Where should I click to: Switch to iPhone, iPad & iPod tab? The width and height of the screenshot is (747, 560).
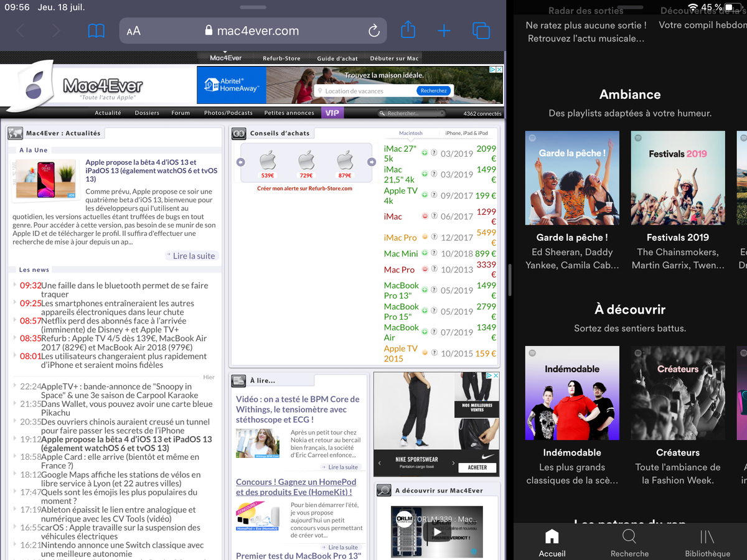pos(466,133)
